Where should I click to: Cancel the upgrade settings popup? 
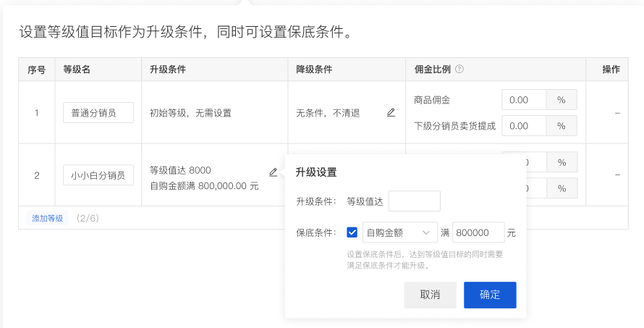coord(430,295)
